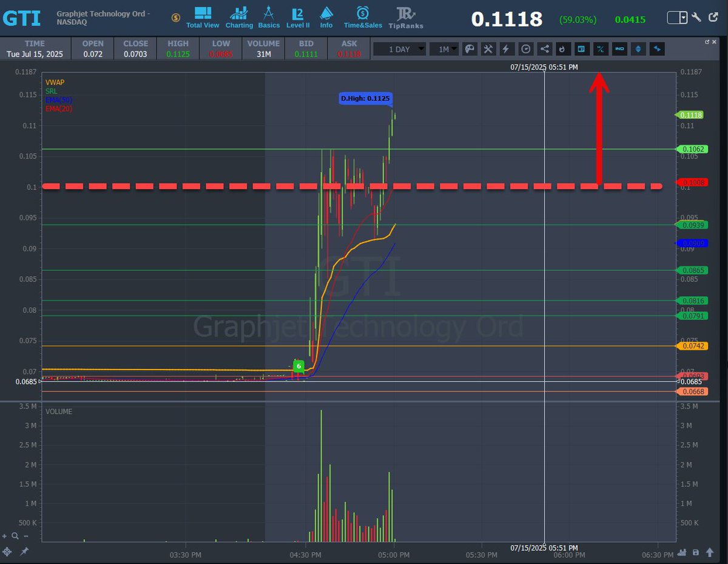728x564 pixels.
Task: Click the flame icon in the chart toolbar
Action: [x=562, y=49]
